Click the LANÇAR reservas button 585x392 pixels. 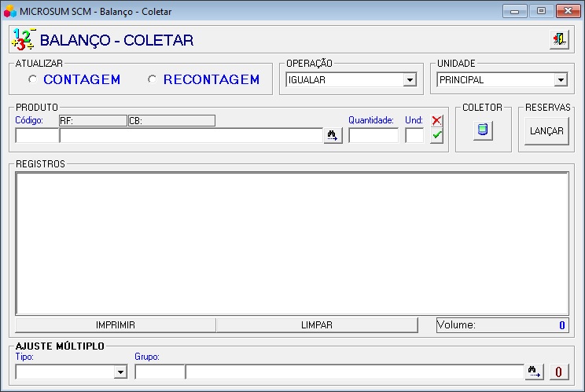point(546,130)
